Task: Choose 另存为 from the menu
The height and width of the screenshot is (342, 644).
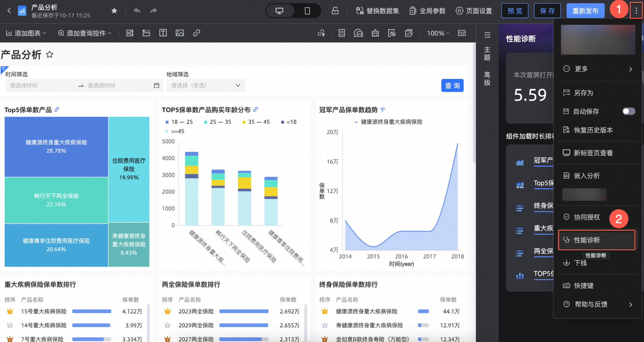Action: coord(598,93)
